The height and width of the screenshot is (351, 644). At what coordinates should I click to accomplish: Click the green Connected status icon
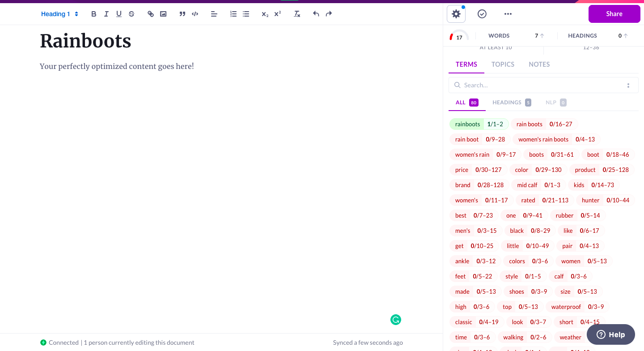pyautogui.click(x=43, y=342)
